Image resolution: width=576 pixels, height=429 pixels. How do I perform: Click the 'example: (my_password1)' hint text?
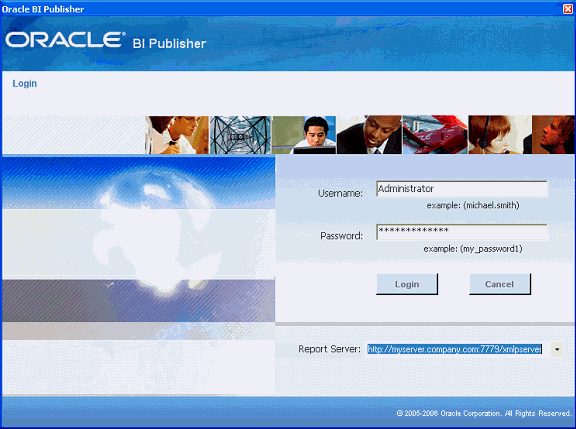pos(473,249)
